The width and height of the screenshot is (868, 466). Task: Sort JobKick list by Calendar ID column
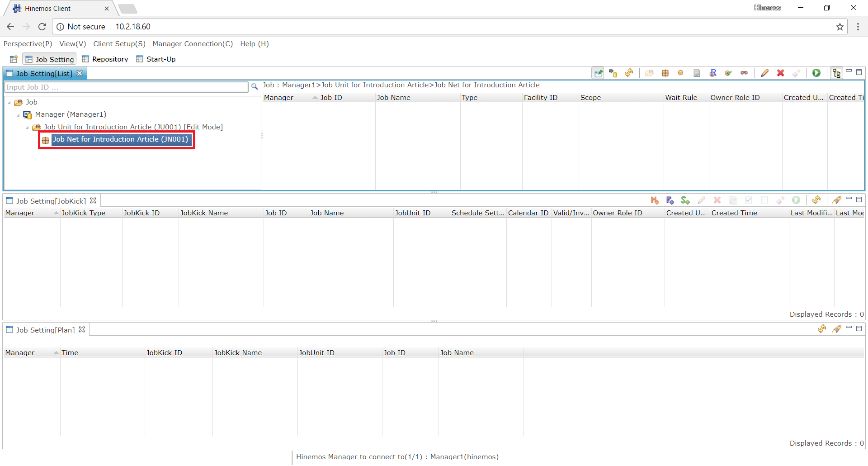[528, 213]
